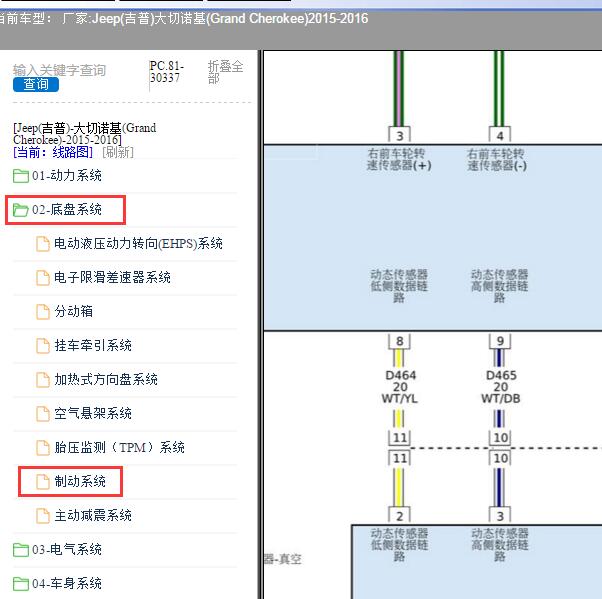The width and height of the screenshot is (602, 599).
Task: Click the 01-动力系统 folder icon
Action: (x=21, y=176)
